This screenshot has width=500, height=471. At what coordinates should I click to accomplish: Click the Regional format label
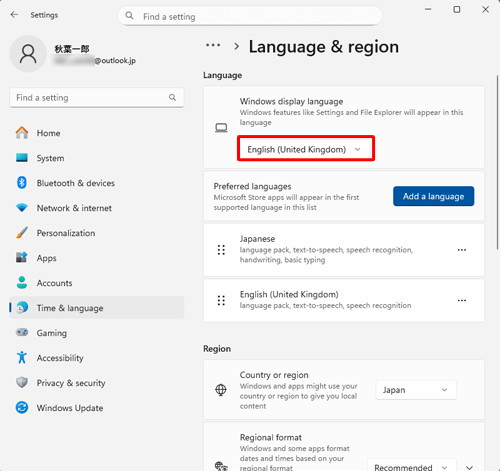[271, 437]
